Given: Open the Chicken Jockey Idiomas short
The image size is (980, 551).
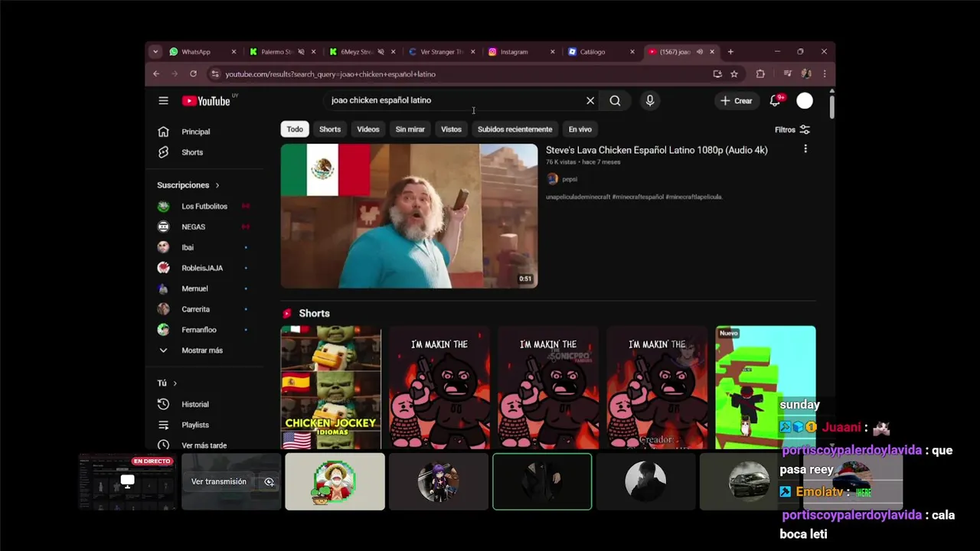Looking at the screenshot, I should point(331,387).
